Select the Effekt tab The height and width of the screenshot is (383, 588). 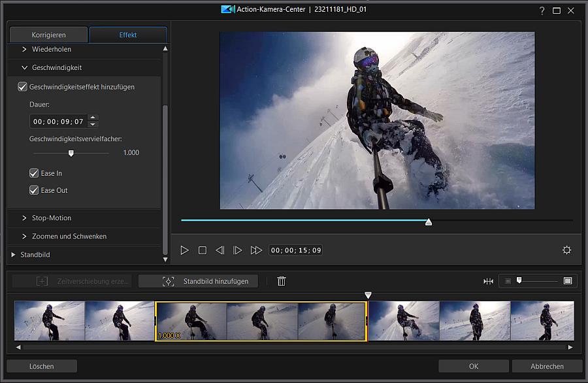click(128, 35)
